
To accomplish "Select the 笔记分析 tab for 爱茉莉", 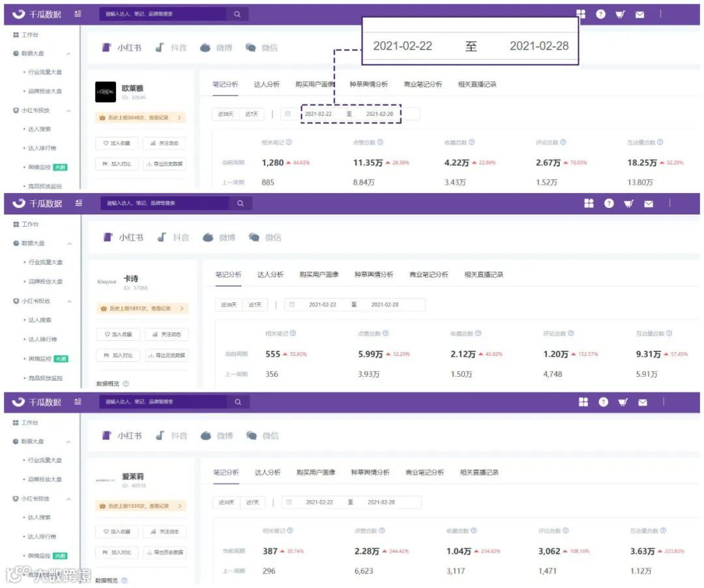I will click(x=226, y=472).
